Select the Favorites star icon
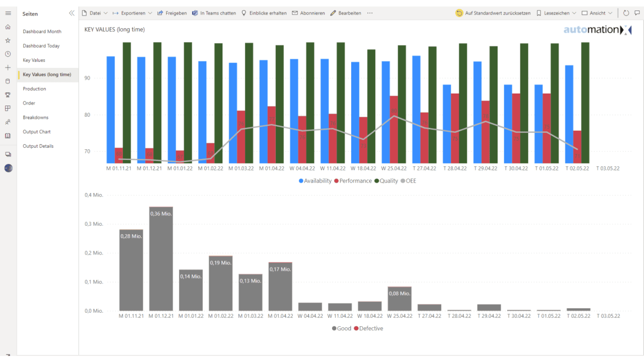Image resolution: width=644 pixels, height=362 pixels. click(x=8, y=40)
